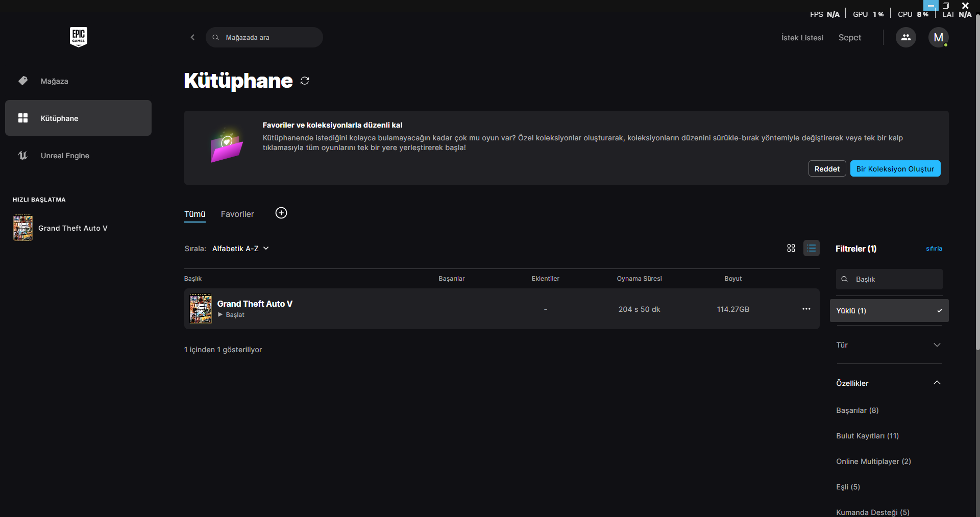Open Mağaza in the sidebar
Viewport: 980px width, 517px height.
[78, 81]
